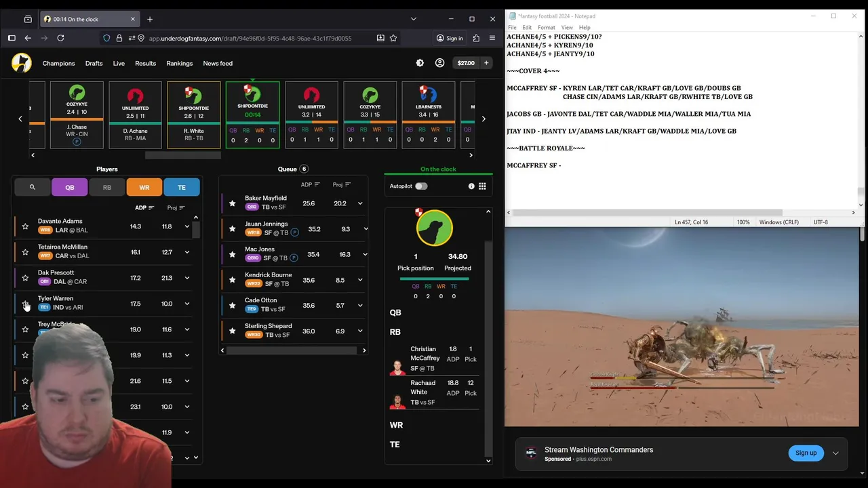
Task: Click the Sign up button on the ad
Action: [806, 453]
